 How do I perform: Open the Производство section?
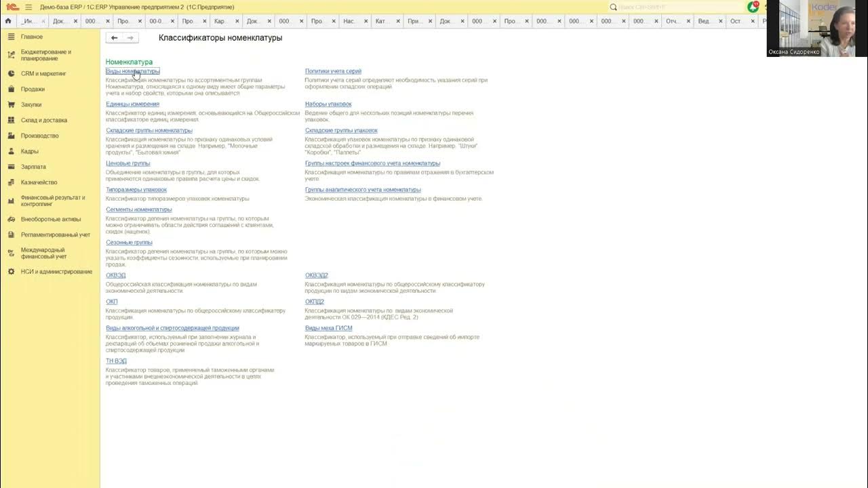pyautogui.click(x=40, y=136)
